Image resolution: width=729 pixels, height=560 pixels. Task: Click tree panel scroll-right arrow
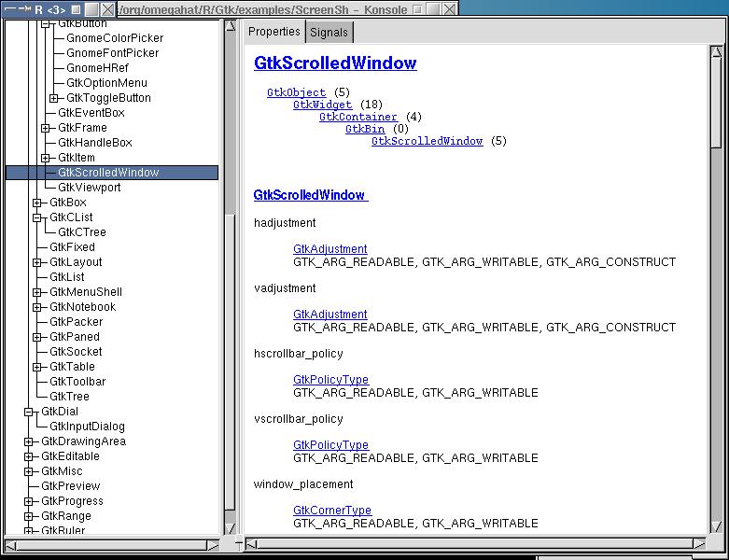point(213,546)
